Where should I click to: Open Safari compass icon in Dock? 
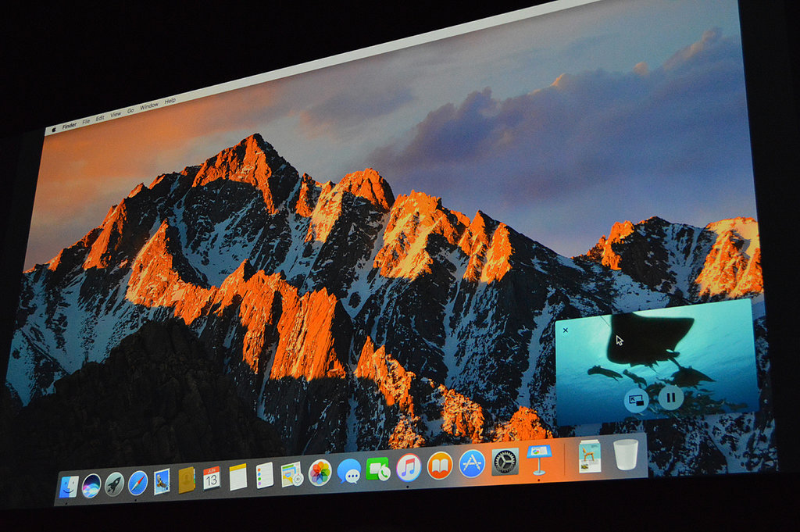pyautogui.click(x=137, y=483)
